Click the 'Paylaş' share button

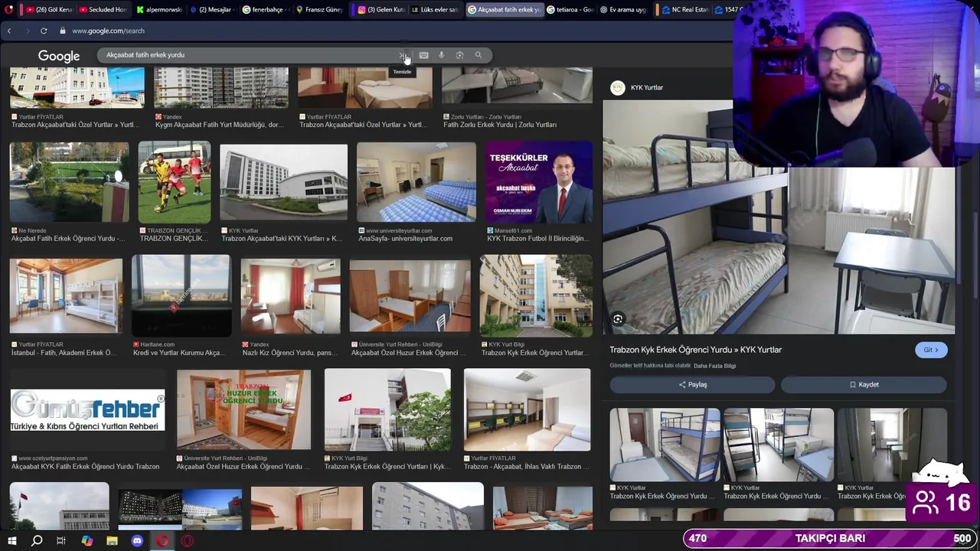click(x=693, y=385)
